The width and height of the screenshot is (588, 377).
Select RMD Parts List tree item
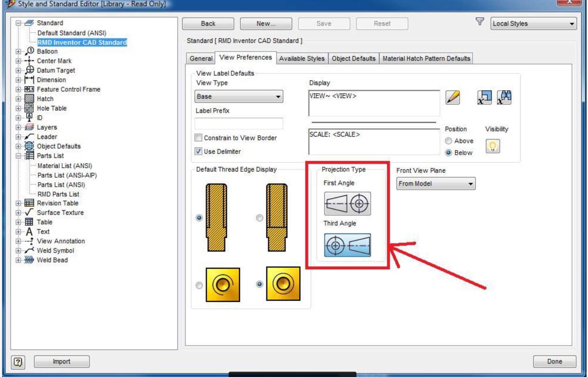(x=58, y=194)
